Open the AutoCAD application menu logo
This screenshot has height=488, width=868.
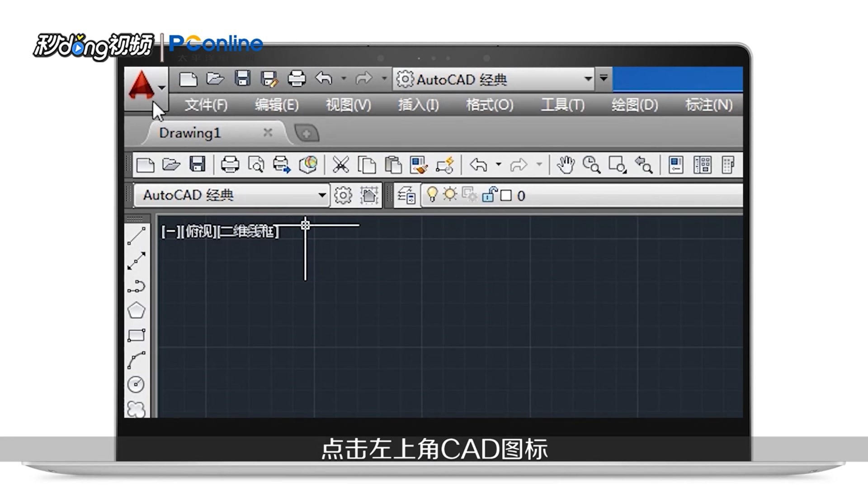146,88
